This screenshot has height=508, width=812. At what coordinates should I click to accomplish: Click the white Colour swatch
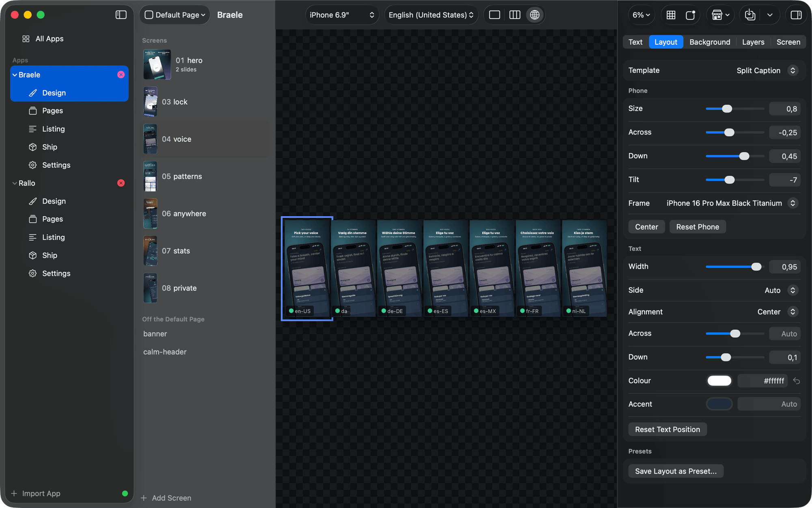coord(719,381)
